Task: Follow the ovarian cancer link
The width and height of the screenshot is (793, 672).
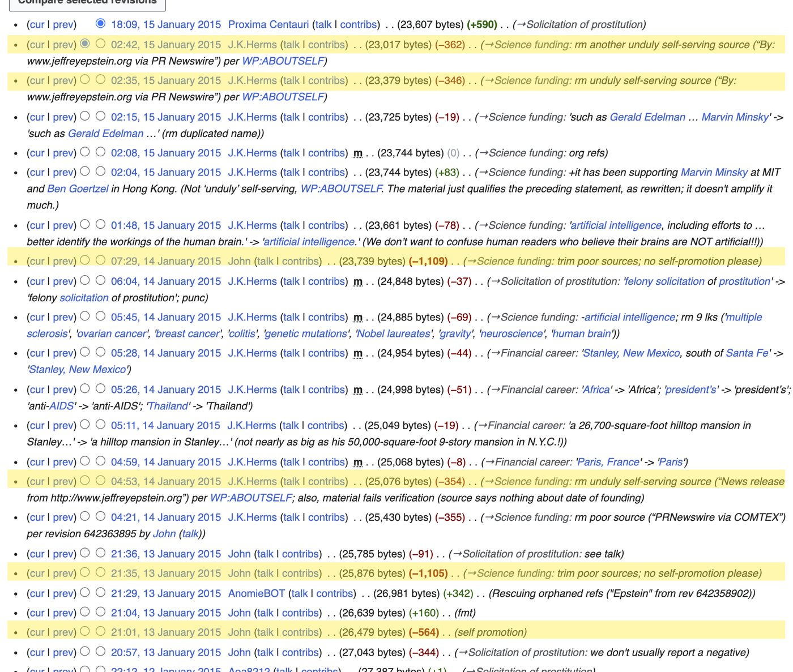Action: tap(112, 333)
